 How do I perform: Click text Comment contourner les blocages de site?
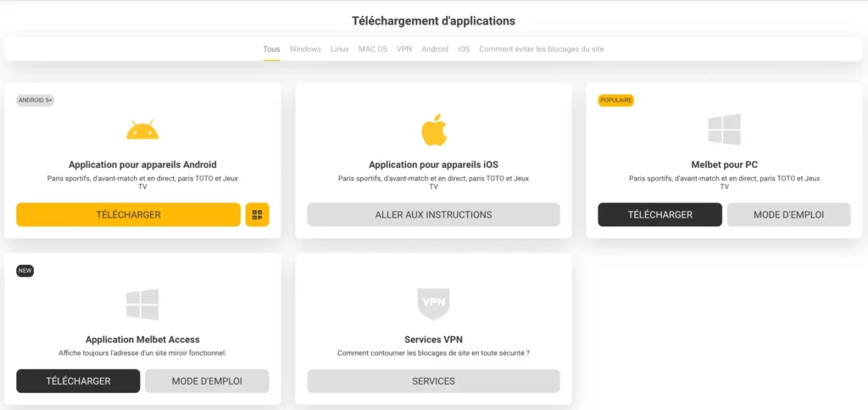pos(433,353)
